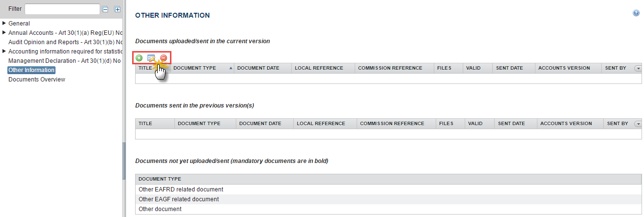The width and height of the screenshot is (644, 217).
Task: Open the help question mark icon
Action: tap(636, 14)
